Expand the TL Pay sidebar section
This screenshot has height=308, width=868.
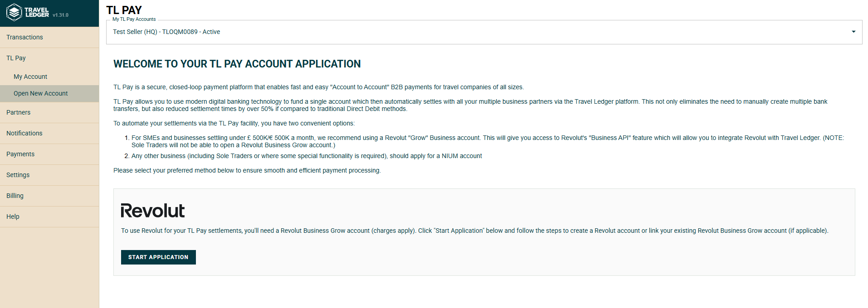[x=16, y=58]
